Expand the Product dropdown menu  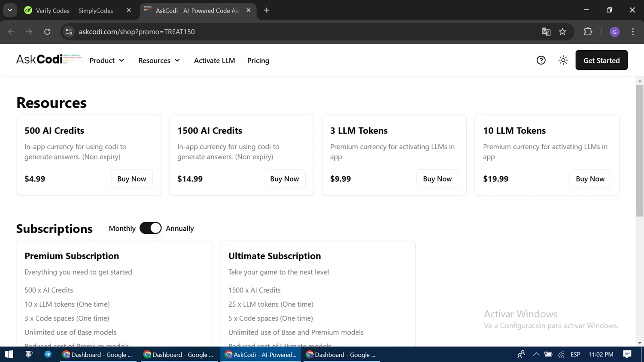[107, 60]
